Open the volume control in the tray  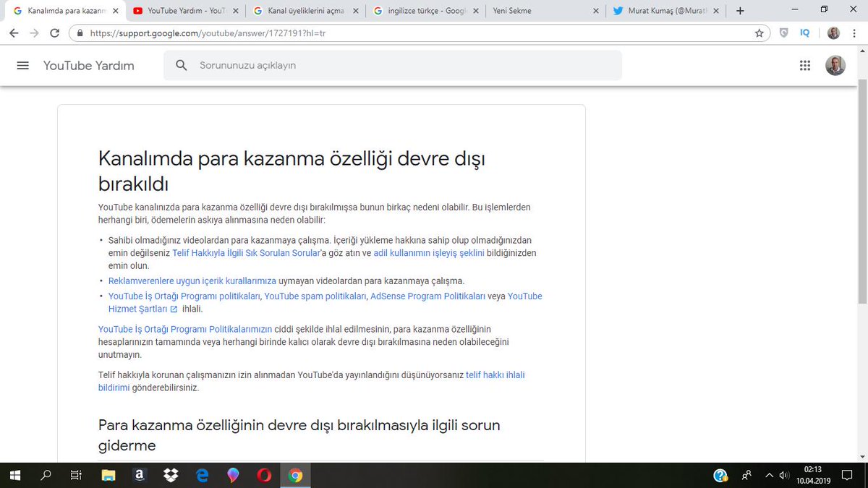tap(784, 475)
